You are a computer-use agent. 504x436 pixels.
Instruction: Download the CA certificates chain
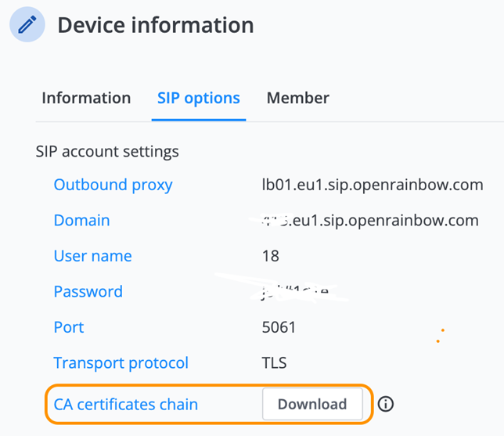point(312,404)
